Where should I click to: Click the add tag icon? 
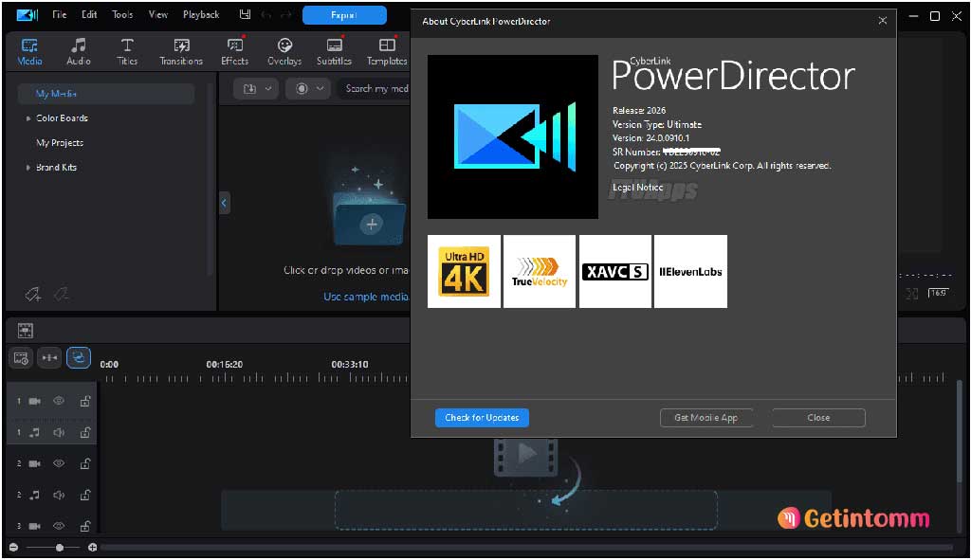[x=33, y=295]
